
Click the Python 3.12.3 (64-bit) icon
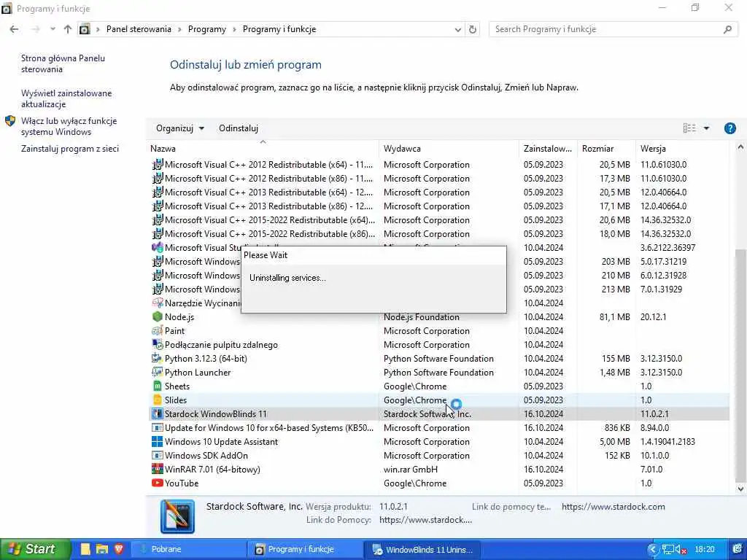158,358
